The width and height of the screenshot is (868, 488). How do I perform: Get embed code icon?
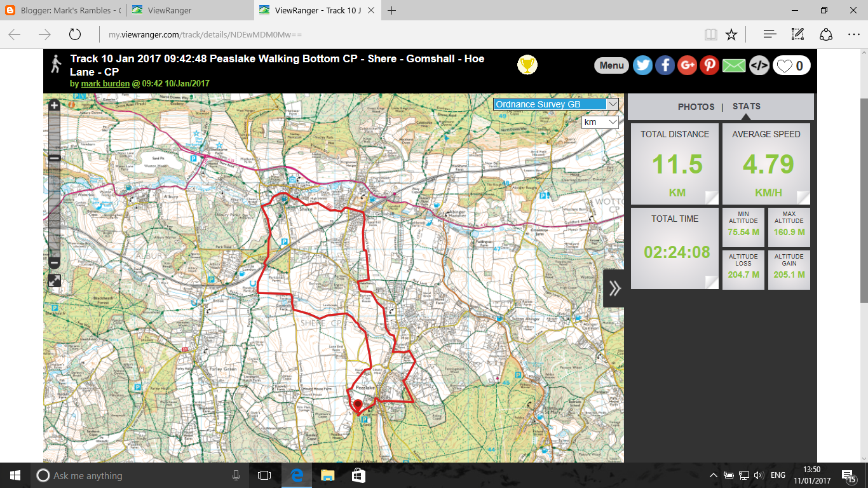pyautogui.click(x=759, y=65)
